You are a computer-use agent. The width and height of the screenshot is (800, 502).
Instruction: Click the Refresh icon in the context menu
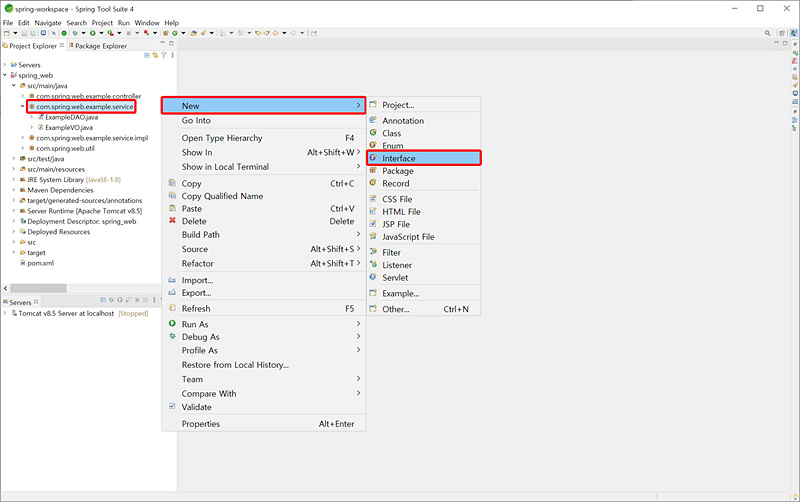[172, 308]
